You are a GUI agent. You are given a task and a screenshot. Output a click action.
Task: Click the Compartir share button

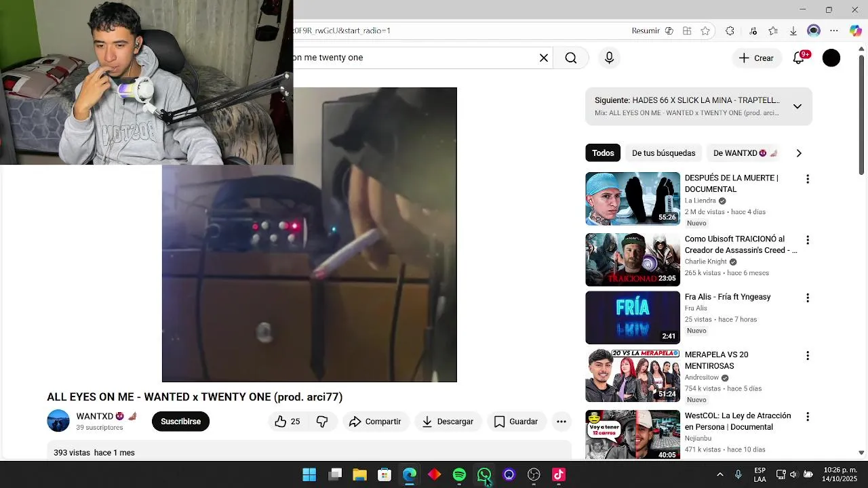pos(375,422)
